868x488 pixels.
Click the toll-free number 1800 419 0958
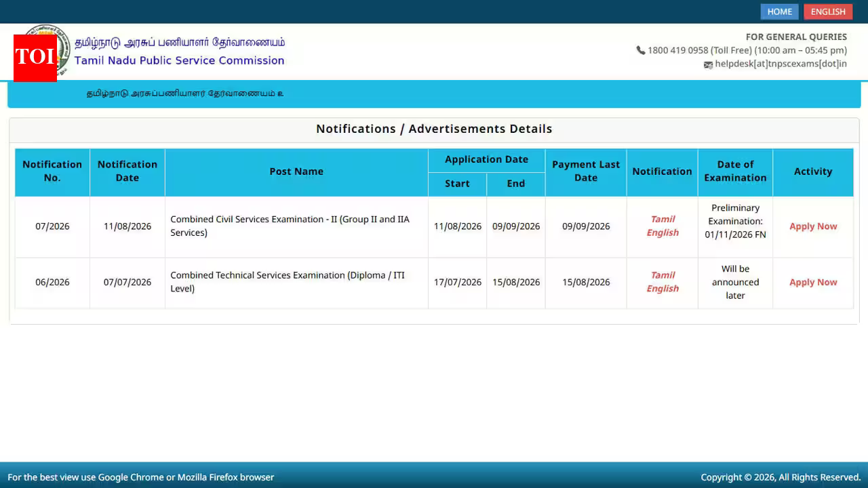(677, 50)
